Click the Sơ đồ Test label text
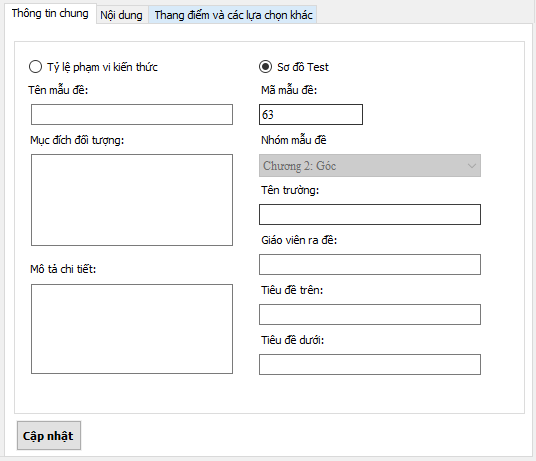536x461 pixels. [x=303, y=67]
